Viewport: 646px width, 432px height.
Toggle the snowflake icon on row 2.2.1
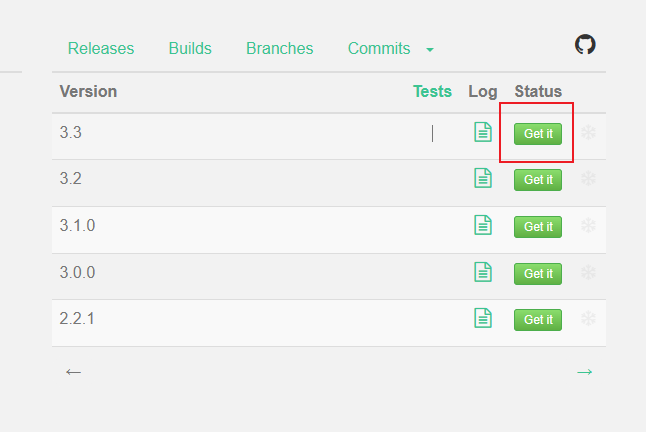pos(588,319)
